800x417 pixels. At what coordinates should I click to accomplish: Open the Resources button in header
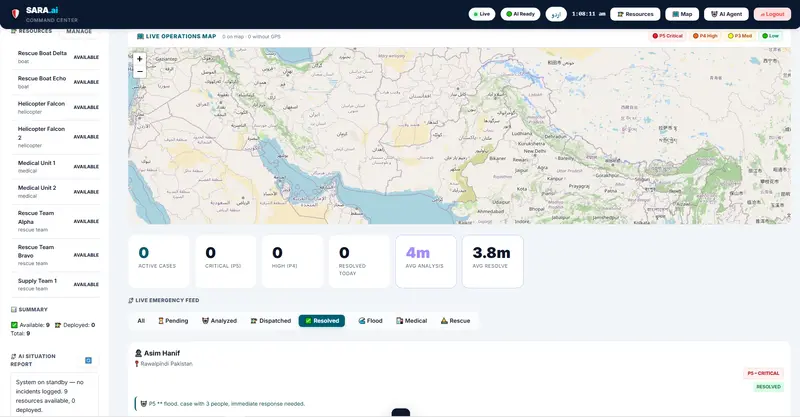(x=635, y=14)
